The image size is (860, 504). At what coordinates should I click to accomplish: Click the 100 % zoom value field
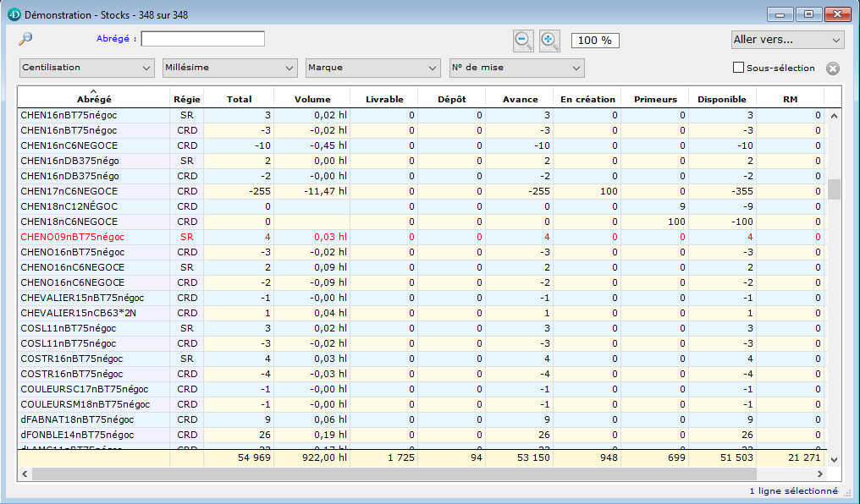coord(595,41)
